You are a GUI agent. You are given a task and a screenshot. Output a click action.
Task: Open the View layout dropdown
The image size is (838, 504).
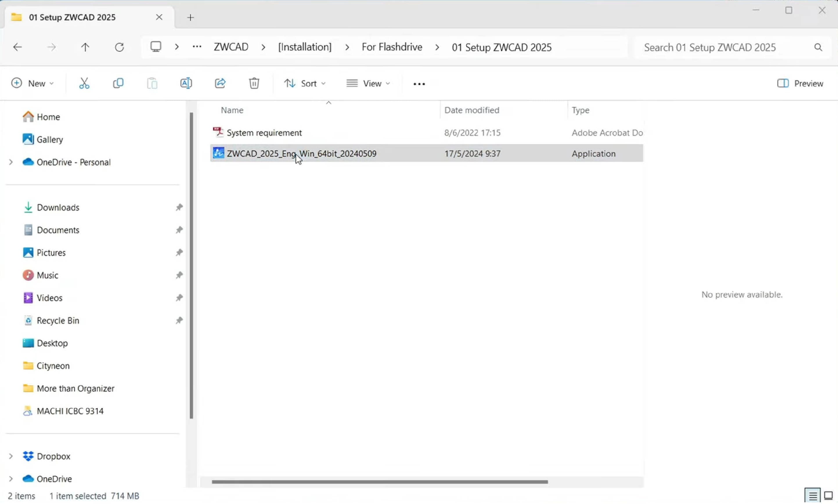point(368,83)
